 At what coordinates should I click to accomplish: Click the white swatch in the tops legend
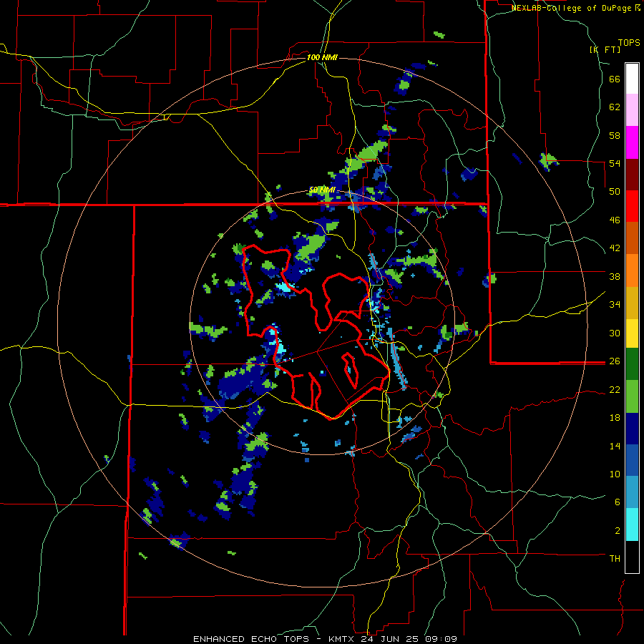(x=632, y=79)
